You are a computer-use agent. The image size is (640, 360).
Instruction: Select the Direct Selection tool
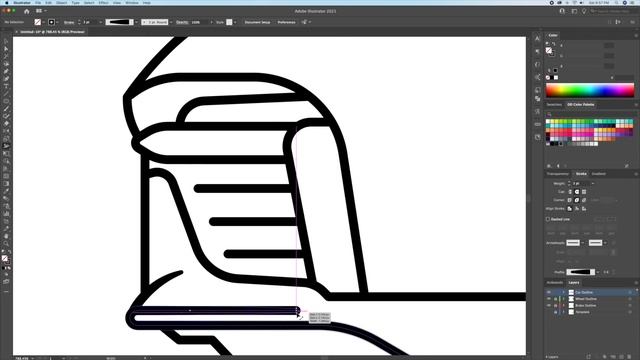click(6, 49)
